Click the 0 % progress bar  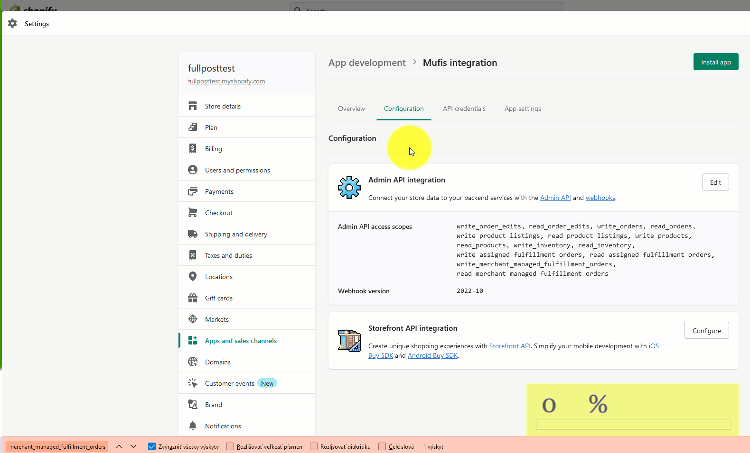click(x=633, y=424)
